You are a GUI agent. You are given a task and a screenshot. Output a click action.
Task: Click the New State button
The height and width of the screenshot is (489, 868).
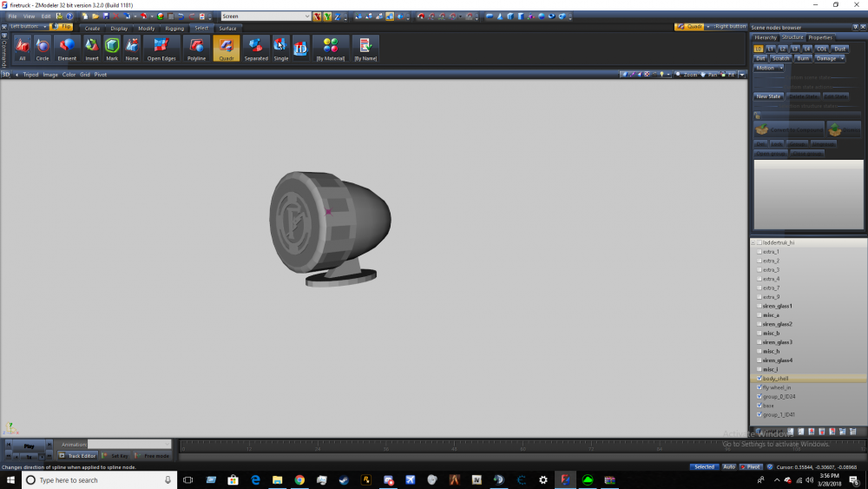(768, 96)
